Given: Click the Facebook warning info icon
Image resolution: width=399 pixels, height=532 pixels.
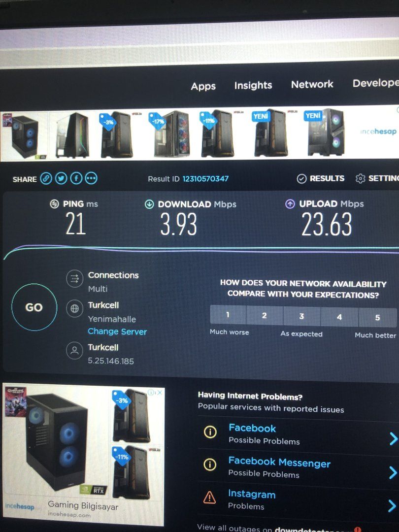Looking at the screenshot, I should coord(210,432).
